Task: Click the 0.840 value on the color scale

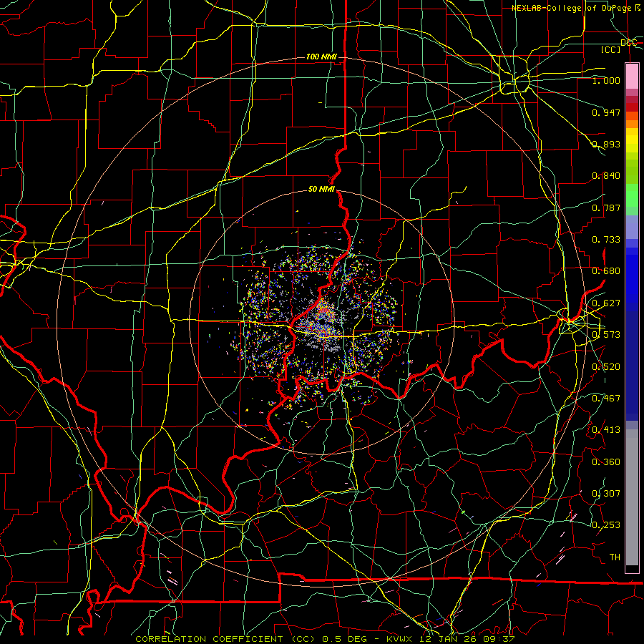Action: pos(606,176)
